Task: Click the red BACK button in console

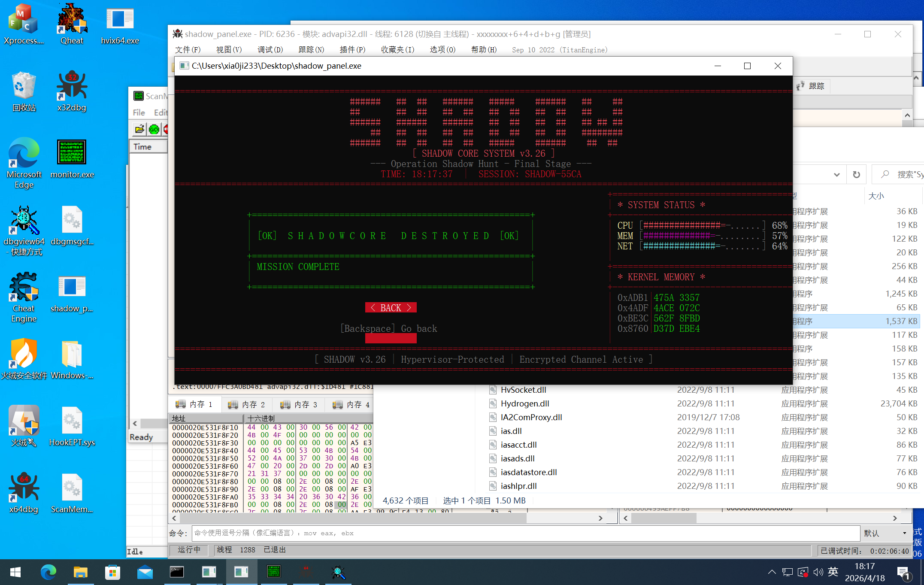Action: [x=391, y=308]
